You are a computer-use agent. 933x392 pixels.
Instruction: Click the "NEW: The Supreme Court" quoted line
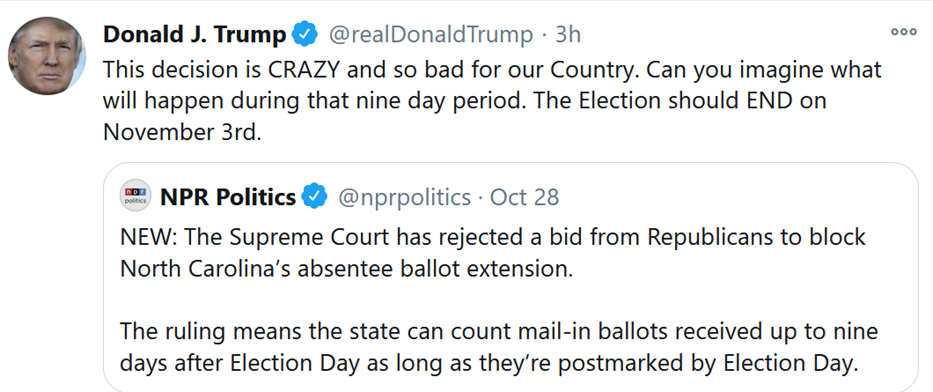point(493,237)
